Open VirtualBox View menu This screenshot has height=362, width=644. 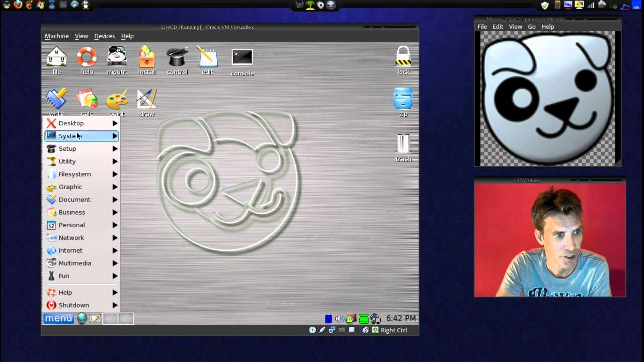(x=82, y=36)
